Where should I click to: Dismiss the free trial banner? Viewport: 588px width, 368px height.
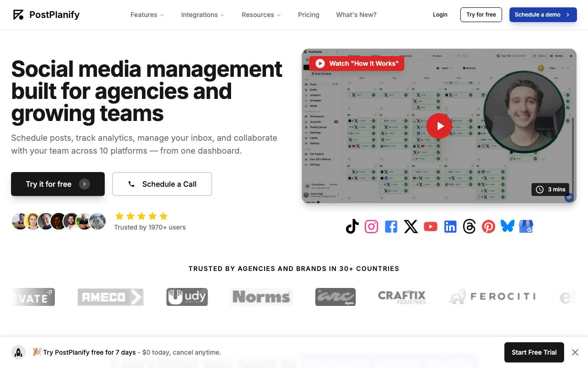point(575,352)
